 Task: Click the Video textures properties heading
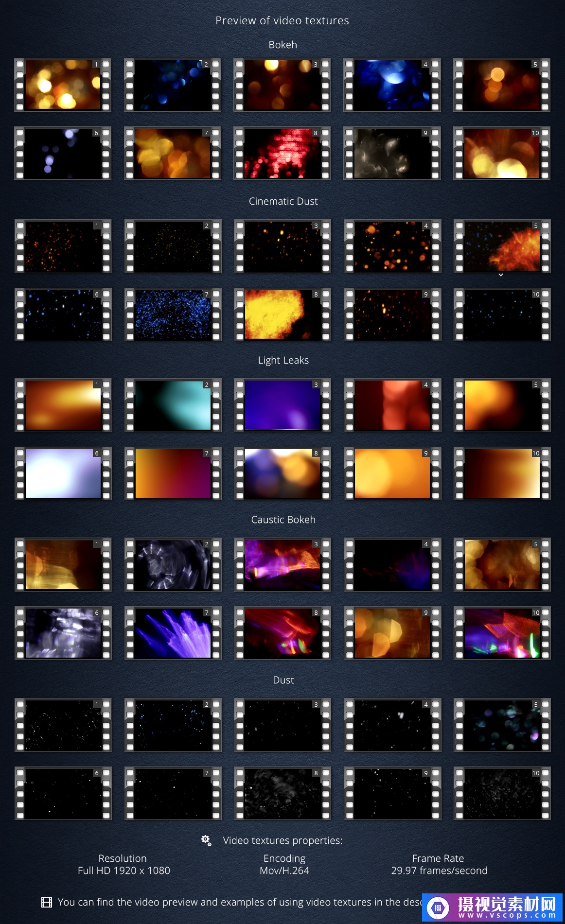click(282, 840)
